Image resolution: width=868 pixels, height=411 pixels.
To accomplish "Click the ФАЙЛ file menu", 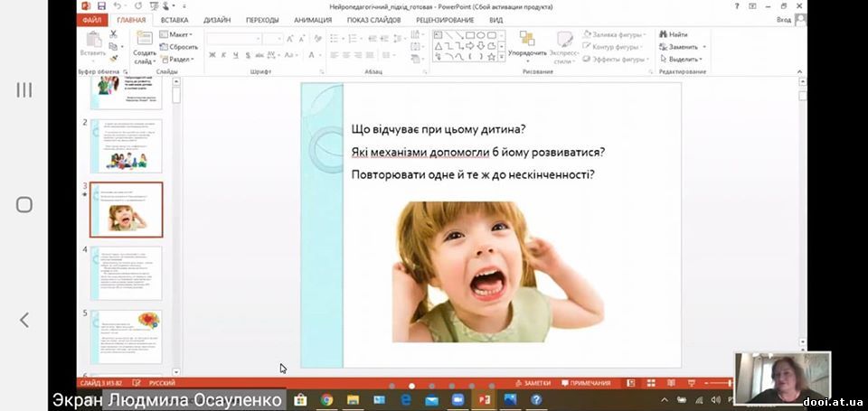I will 92,19.
